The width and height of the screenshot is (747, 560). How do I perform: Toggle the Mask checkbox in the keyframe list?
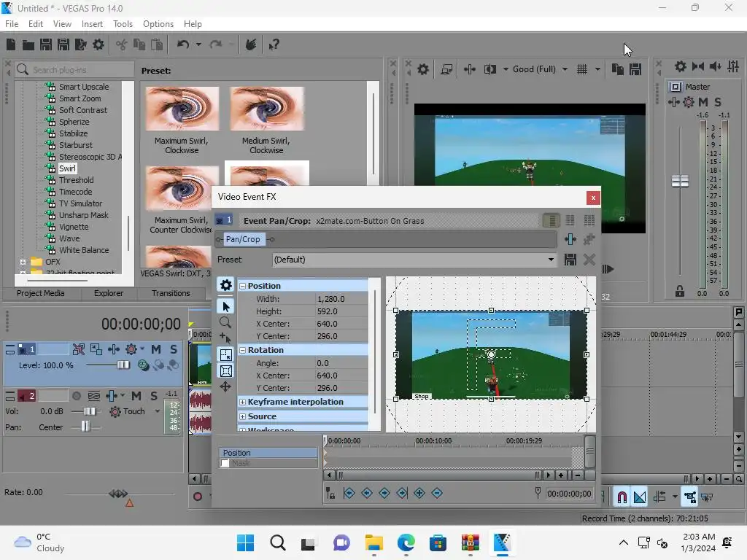click(225, 463)
